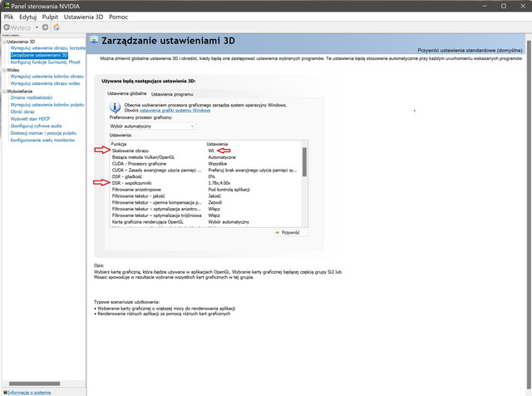
Task: Select Filtrowanie tekstur optymalizacja anizotropowa row
Action: (x=206, y=209)
